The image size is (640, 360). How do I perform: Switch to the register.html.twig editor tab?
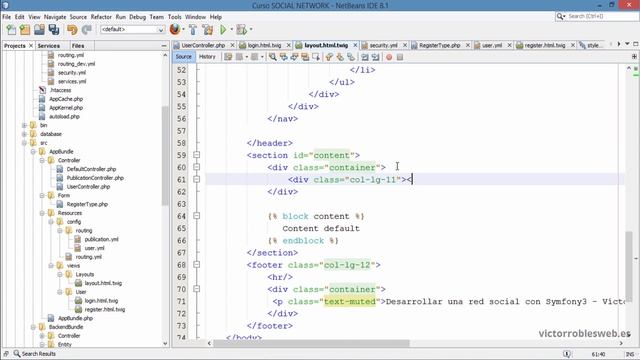[x=545, y=45]
